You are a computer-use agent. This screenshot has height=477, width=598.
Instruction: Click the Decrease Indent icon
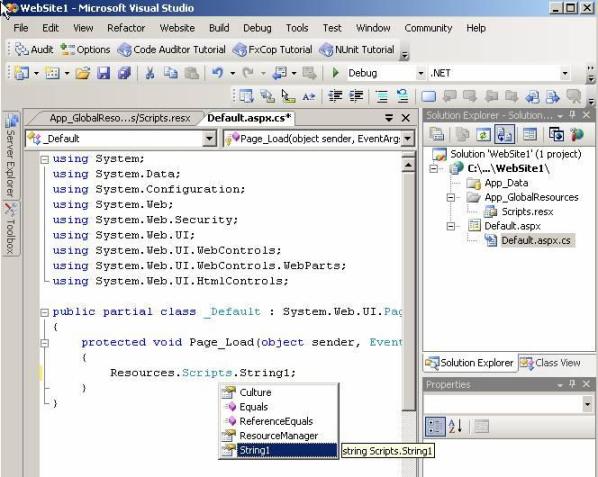(x=335, y=96)
